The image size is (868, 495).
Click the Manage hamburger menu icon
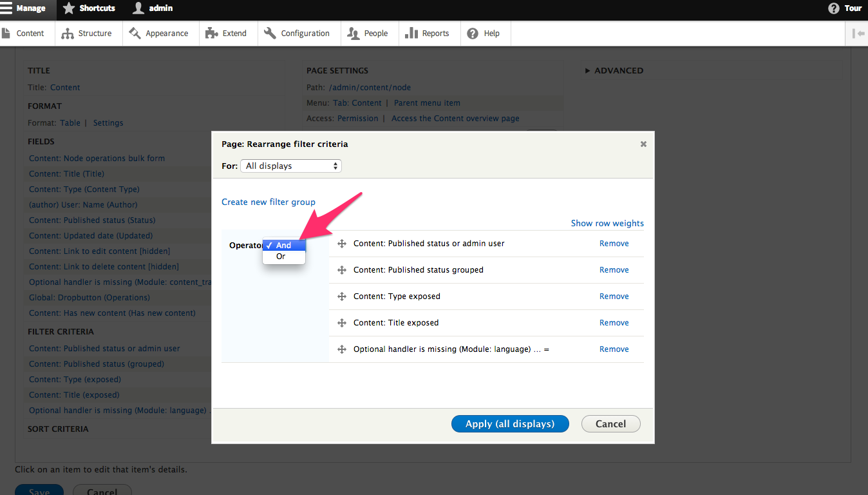coord(6,8)
